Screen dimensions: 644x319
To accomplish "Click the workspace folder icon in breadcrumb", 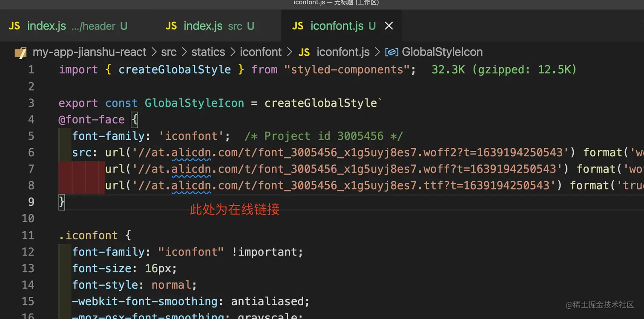I will click(20, 52).
